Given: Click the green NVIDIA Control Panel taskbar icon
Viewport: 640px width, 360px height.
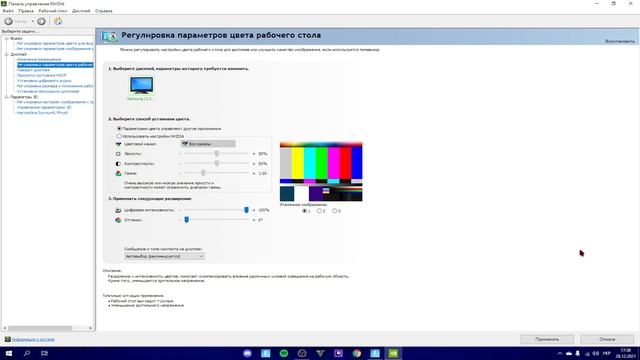Looking at the screenshot, I should click(393, 353).
